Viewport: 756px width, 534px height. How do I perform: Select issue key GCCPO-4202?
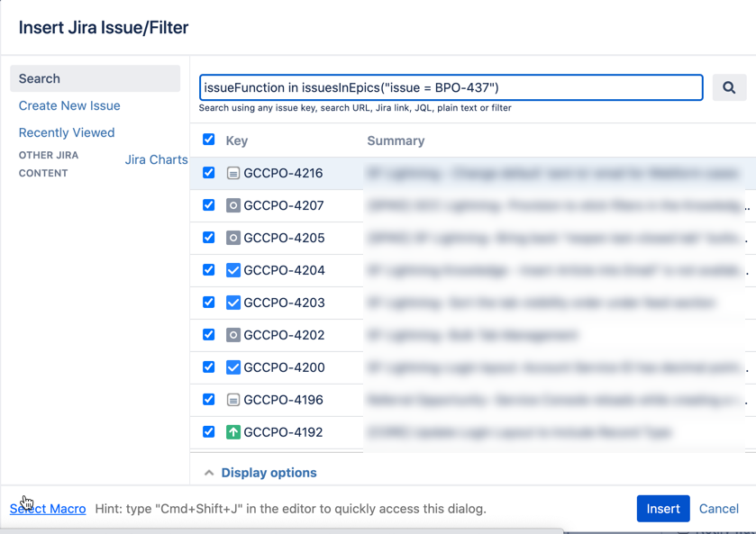284,334
